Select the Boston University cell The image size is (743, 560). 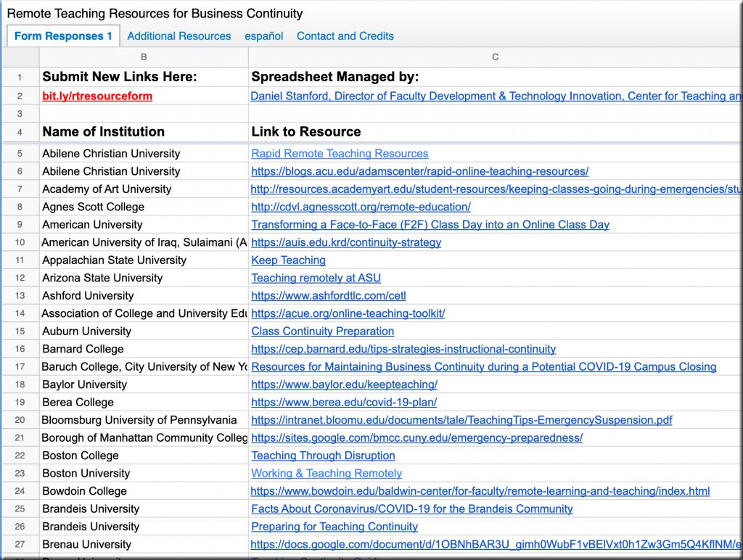(x=144, y=473)
